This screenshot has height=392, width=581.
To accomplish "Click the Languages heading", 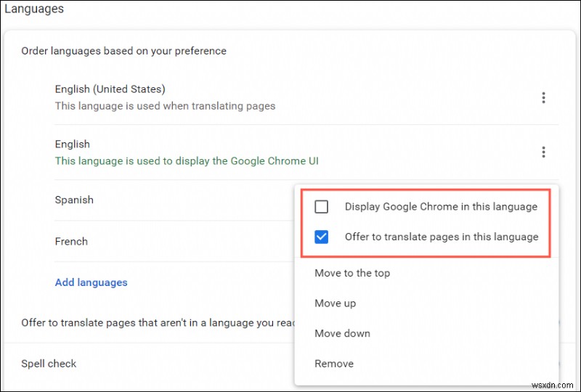I will tap(34, 9).
